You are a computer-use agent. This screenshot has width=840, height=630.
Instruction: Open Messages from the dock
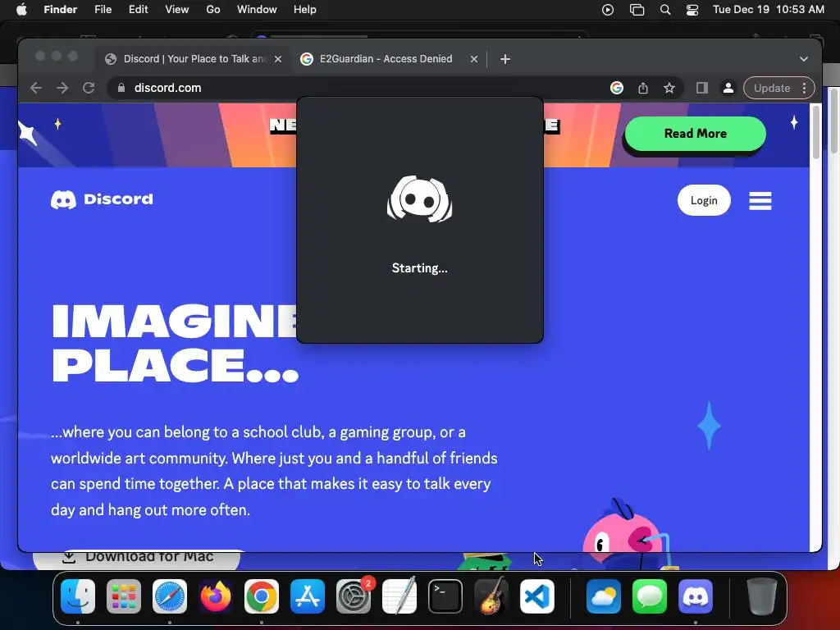pyautogui.click(x=650, y=596)
